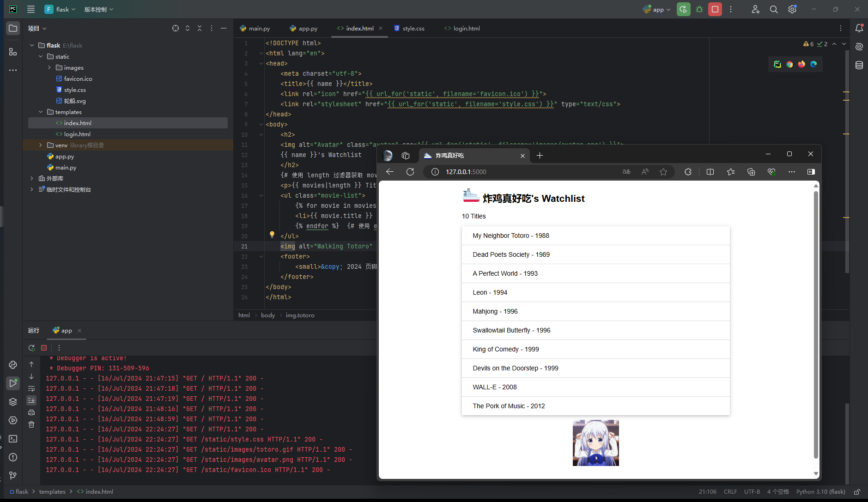This screenshot has height=502, width=868.
Task: Stop the running app with red square
Action: tap(715, 9)
